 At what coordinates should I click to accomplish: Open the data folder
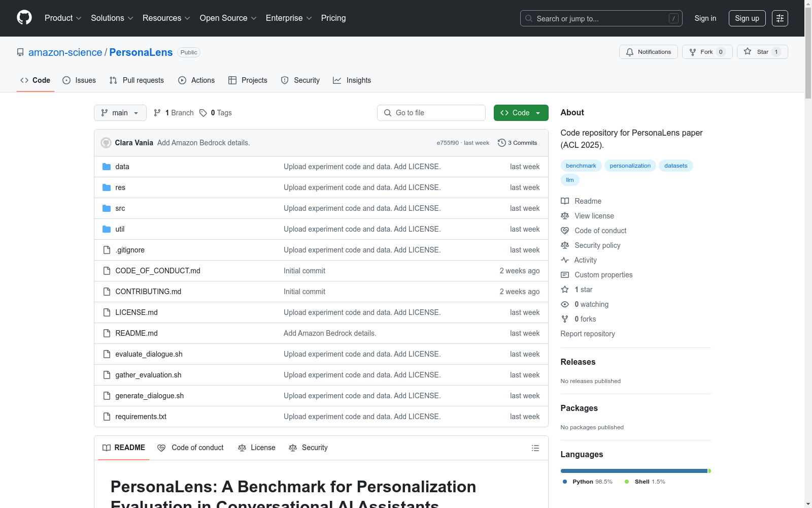click(122, 167)
